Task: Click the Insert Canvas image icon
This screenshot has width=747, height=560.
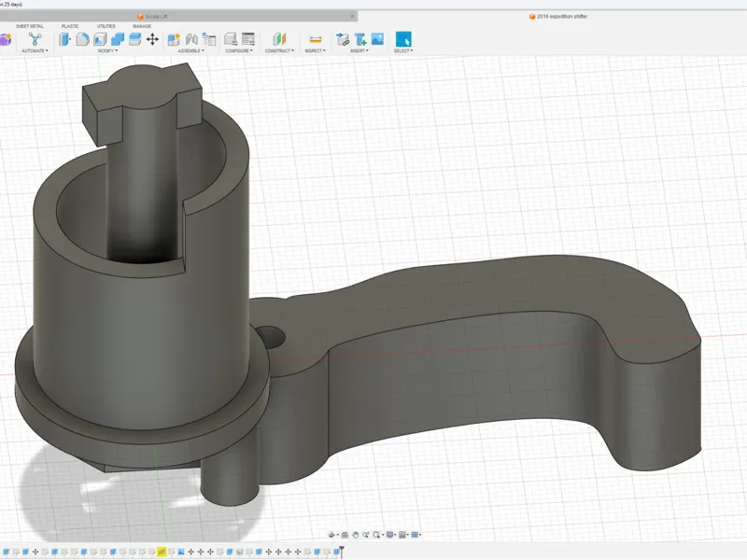Action: pyautogui.click(x=378, y=39)
